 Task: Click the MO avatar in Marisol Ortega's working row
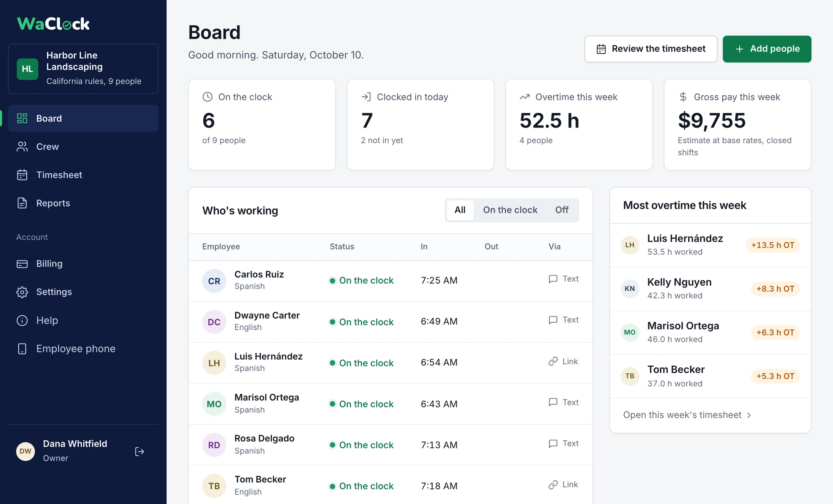(x=214, y=404)
